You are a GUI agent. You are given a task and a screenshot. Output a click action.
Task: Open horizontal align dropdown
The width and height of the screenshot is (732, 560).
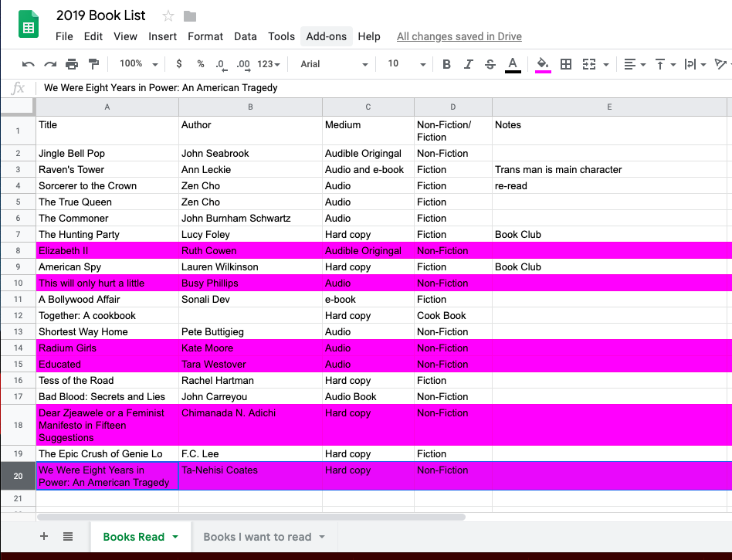635,64
